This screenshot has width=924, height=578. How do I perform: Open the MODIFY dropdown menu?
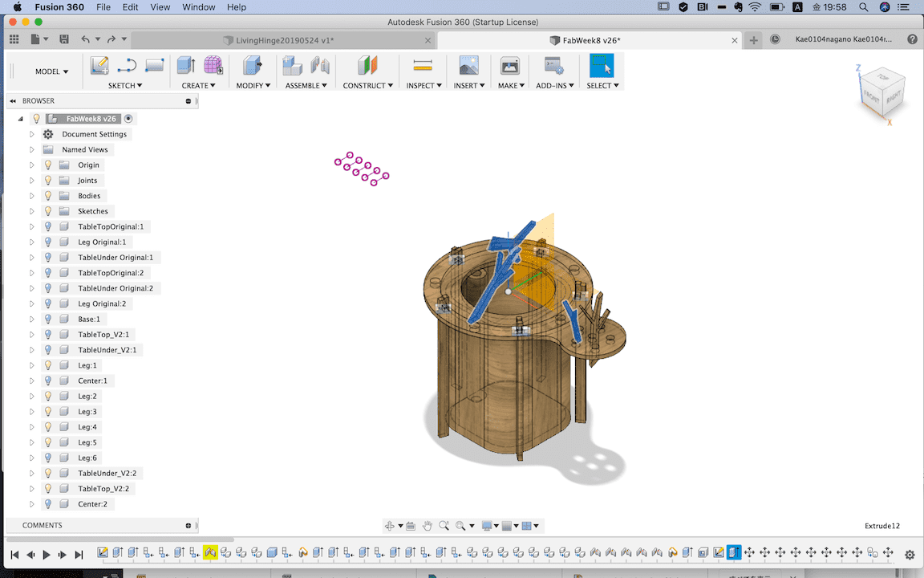coord(253,86)
